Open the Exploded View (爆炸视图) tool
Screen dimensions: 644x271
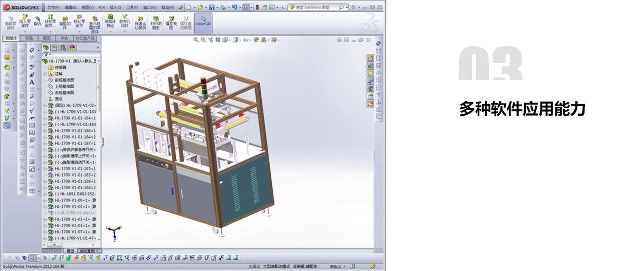tap(171, 22)
